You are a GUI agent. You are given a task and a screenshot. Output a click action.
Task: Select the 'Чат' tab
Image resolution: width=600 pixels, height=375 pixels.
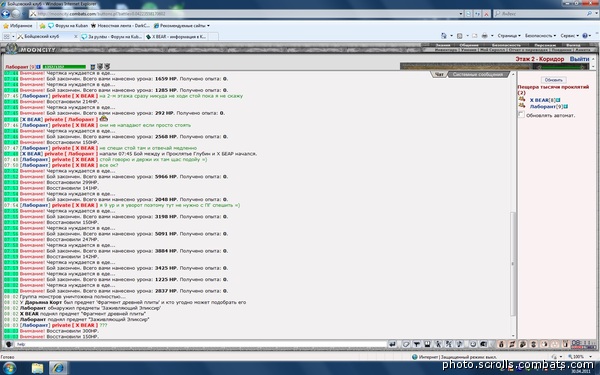439,74
